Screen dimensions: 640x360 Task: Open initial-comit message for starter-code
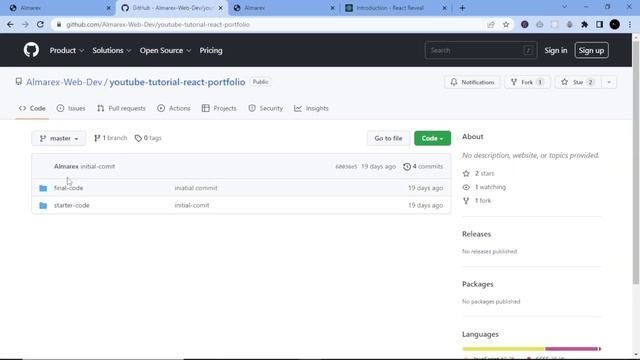point(192,205)
